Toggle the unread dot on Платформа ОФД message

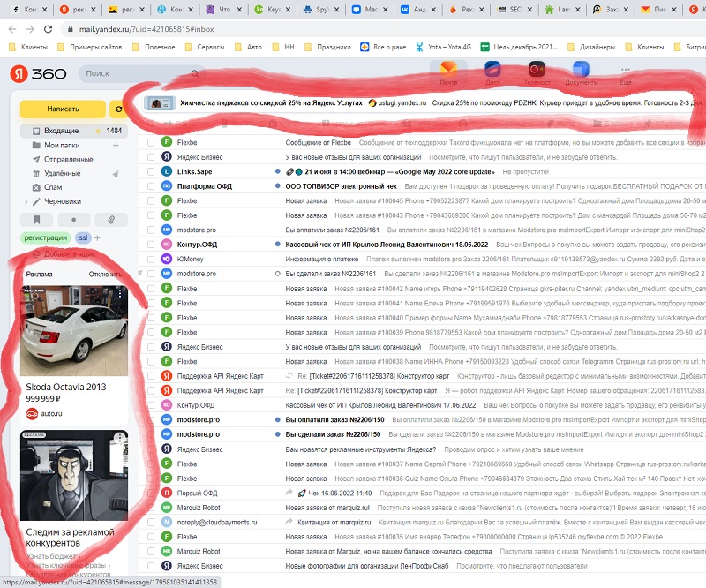278,186
